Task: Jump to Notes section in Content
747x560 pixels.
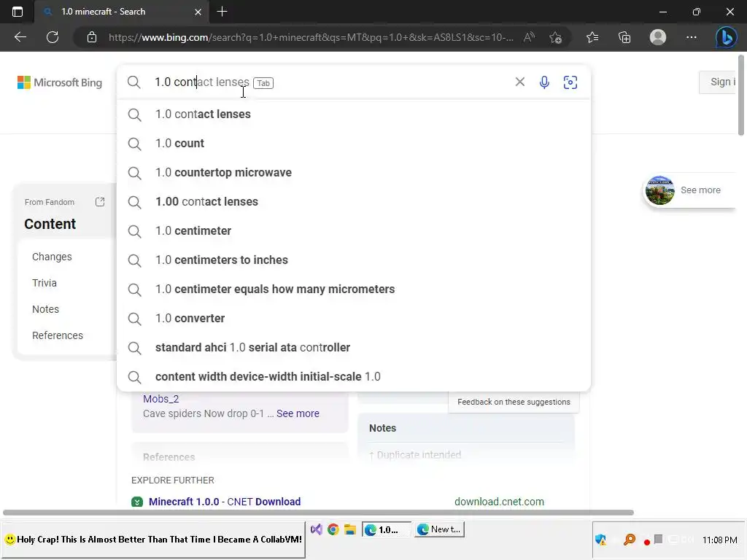Action: [x=45, y=309]
